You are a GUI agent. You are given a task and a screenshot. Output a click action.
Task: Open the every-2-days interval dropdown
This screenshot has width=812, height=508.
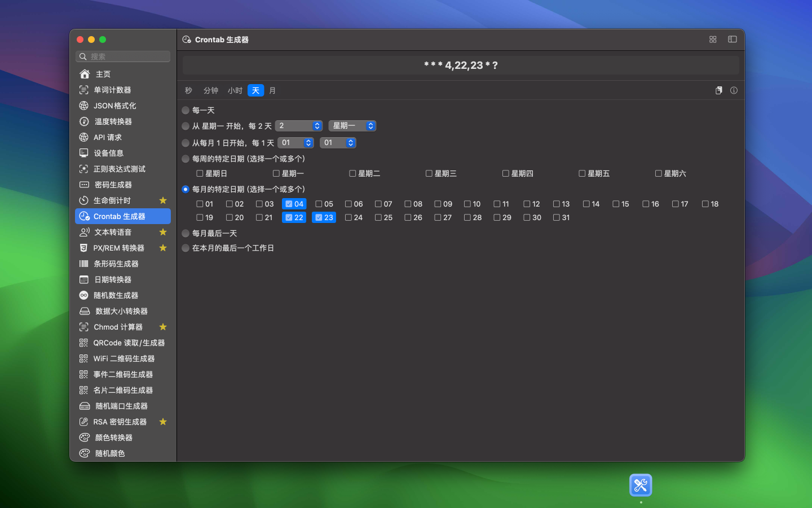(299, 126)
